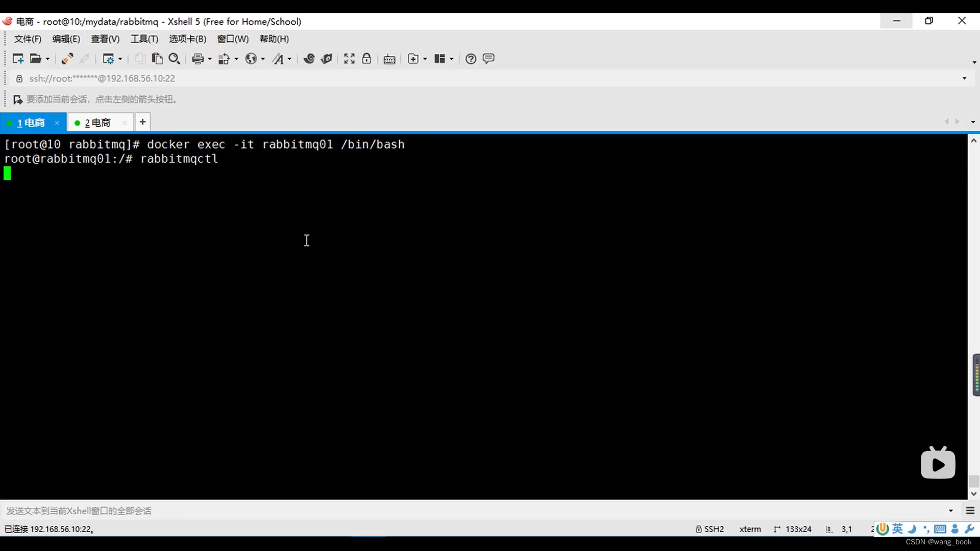Click the layout panes icon
This screenshot has height=551, width=980.
440,59
